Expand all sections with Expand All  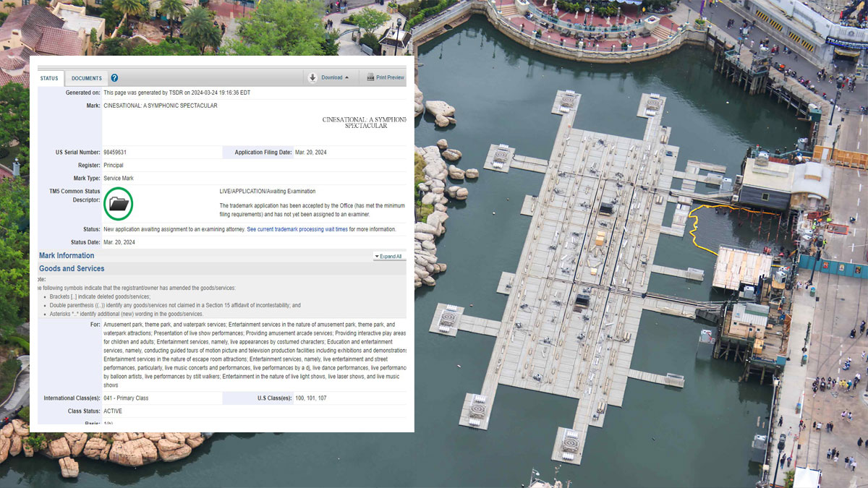coord(388,257)
